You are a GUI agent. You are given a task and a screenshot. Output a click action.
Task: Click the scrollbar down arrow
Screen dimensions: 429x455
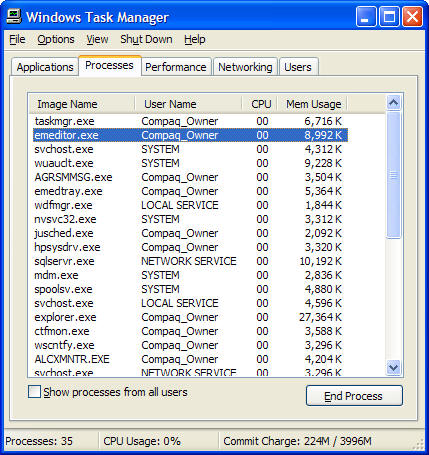click(393, 367)
